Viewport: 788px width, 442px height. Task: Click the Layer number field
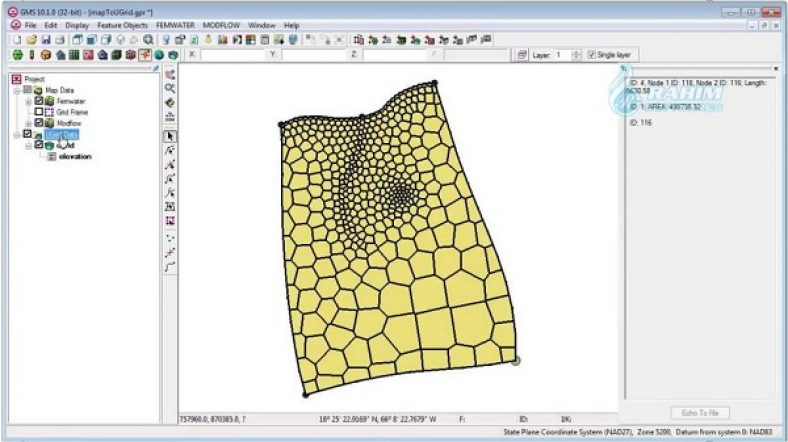click(563, 55)
